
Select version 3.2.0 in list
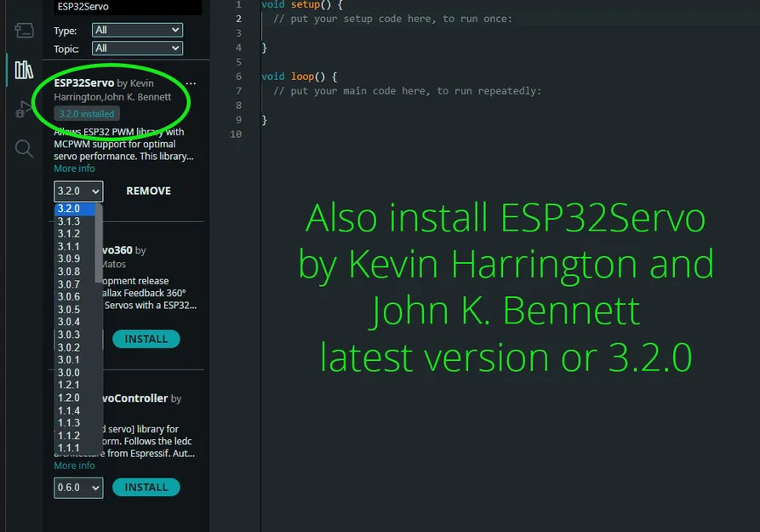[x=75, y=209]
